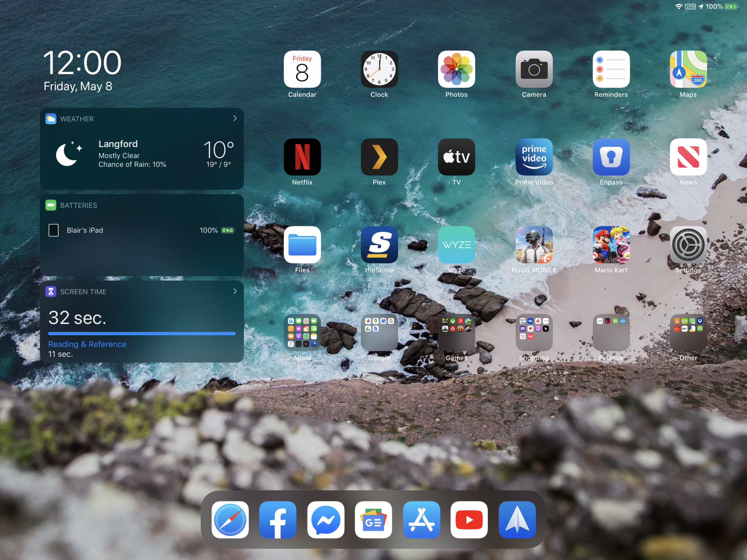Tap the 10° temperature reading

coord(219,149)
